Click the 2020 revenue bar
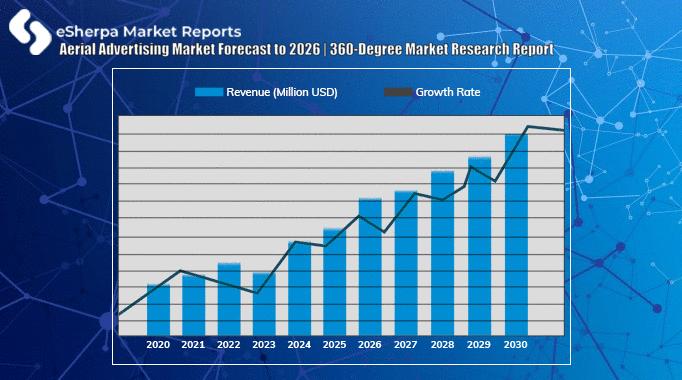The width and height of the screenshot is (682, 380). click(158, 310)
